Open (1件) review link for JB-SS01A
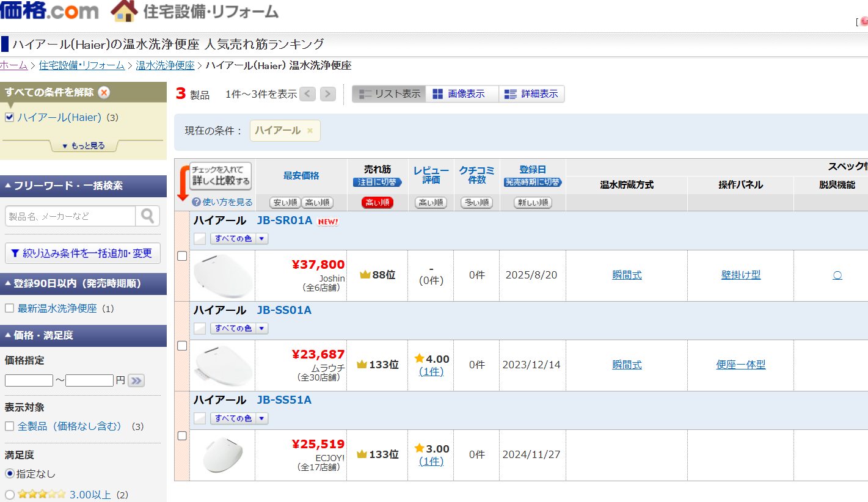The width and height of the screenshot is (868, 502). (x=431, y=371)
